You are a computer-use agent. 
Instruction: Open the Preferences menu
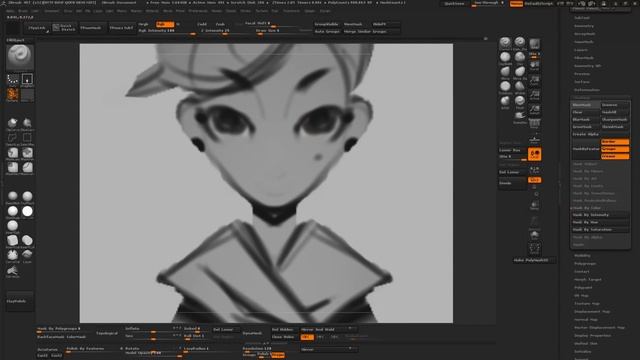tap(198, 11)
